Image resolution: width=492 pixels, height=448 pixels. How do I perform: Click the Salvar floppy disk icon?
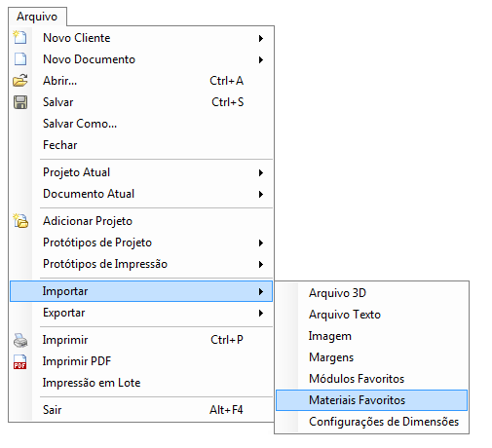coord(20,102)
